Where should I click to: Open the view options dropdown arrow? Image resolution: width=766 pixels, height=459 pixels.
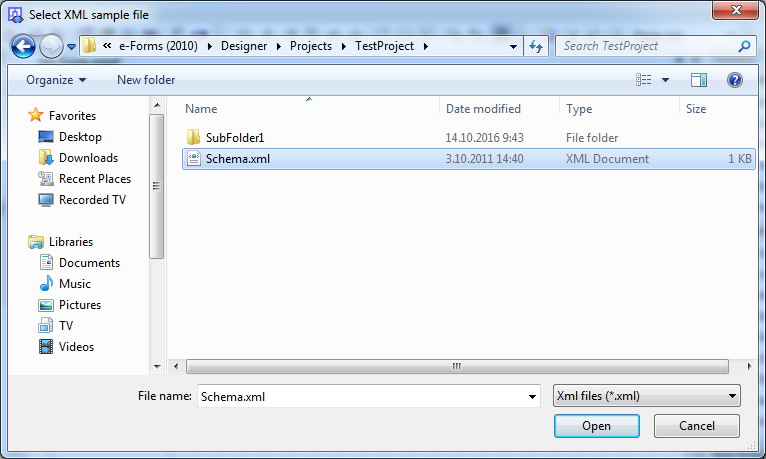(x=665, y=80)
